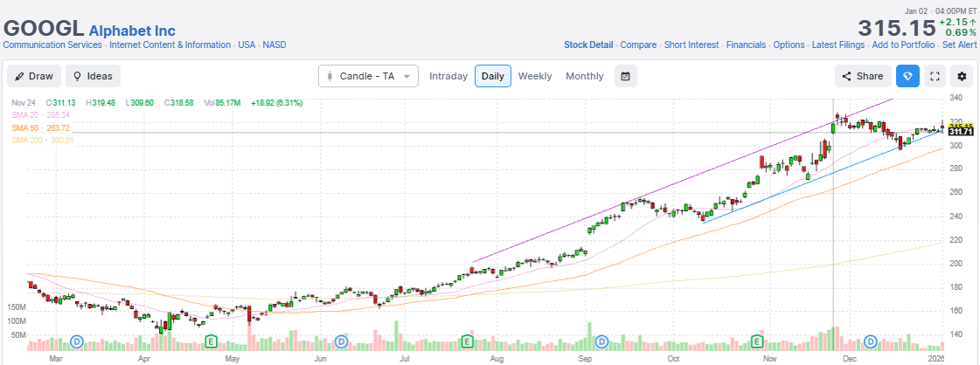Click the earnings marker near November

[757, 341]
